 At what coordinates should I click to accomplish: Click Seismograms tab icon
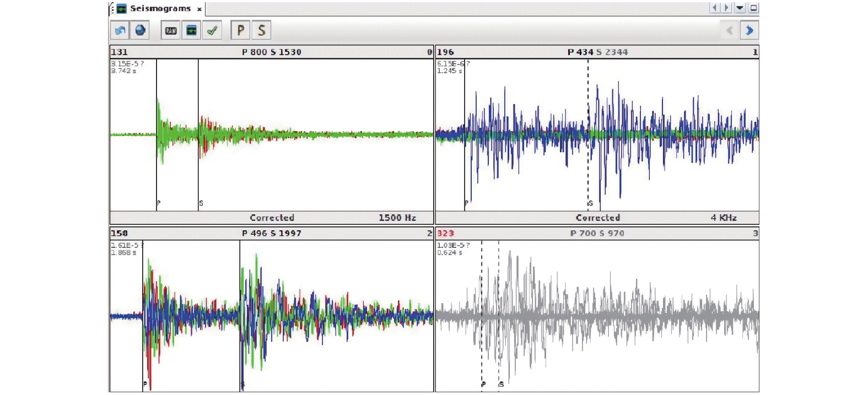point(121,9)
